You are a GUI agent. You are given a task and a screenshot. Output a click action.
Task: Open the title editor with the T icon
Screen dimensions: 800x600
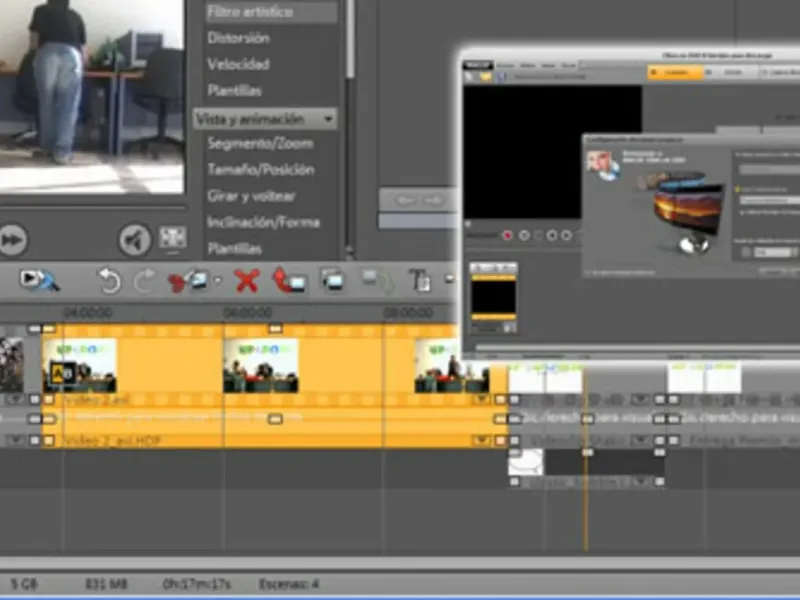[x=420, y=281]
